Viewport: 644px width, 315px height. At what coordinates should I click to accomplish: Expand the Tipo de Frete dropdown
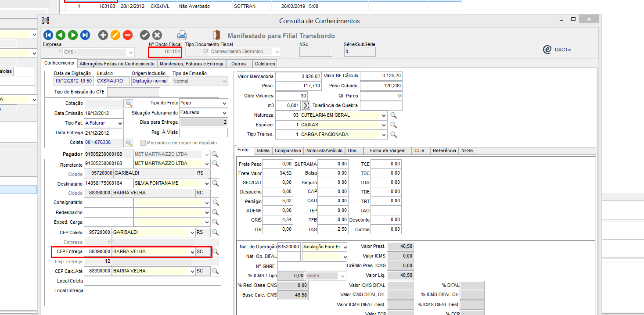point(224,103)
